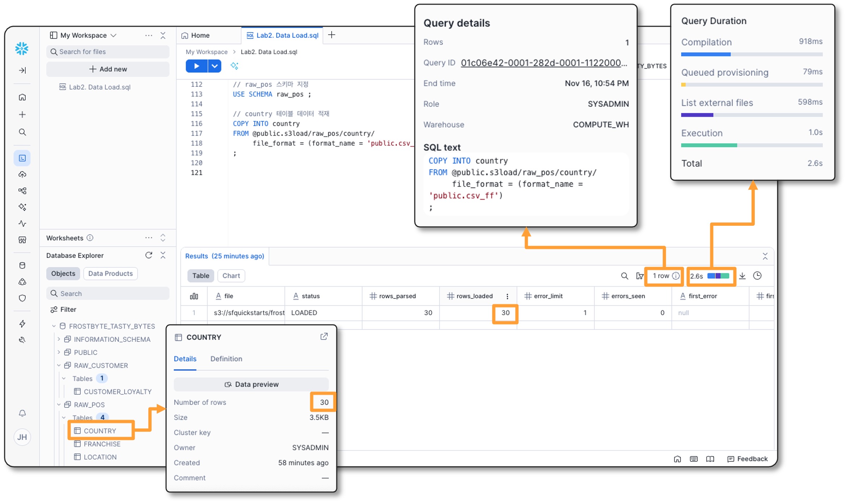Click the notifications bell icon
This screenshot has width=846, height=504.
pos(22,413)
